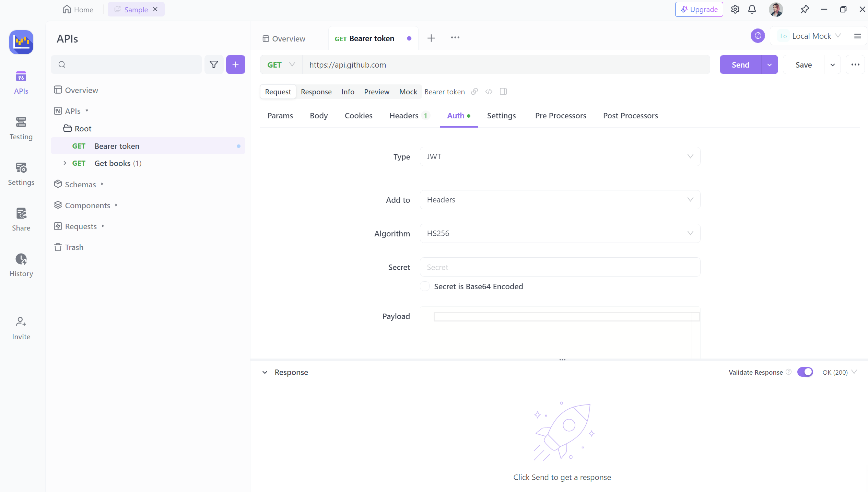Click the Payload editor area
This screenshot has width=868, height=492.
[x=560, y=333]
